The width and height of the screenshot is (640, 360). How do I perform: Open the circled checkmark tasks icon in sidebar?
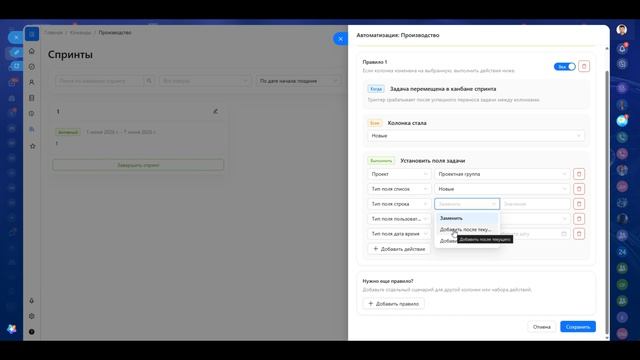pyautogui.click(x=31, y=67)
